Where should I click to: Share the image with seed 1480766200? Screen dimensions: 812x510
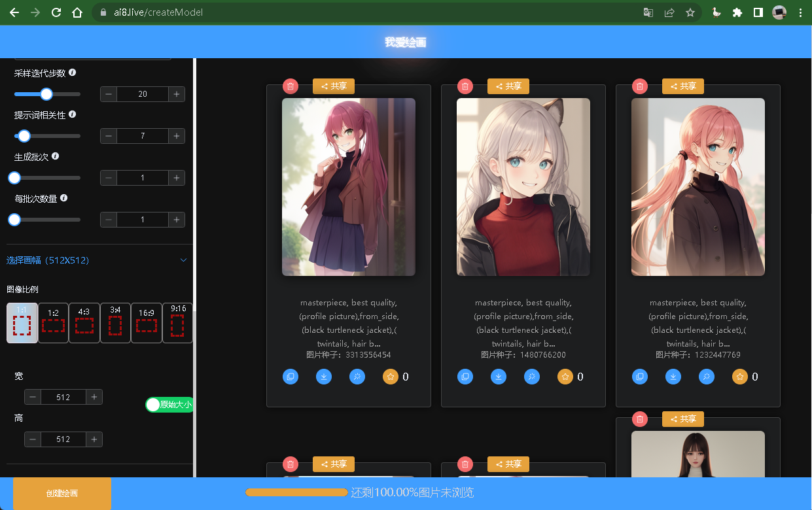508,86
